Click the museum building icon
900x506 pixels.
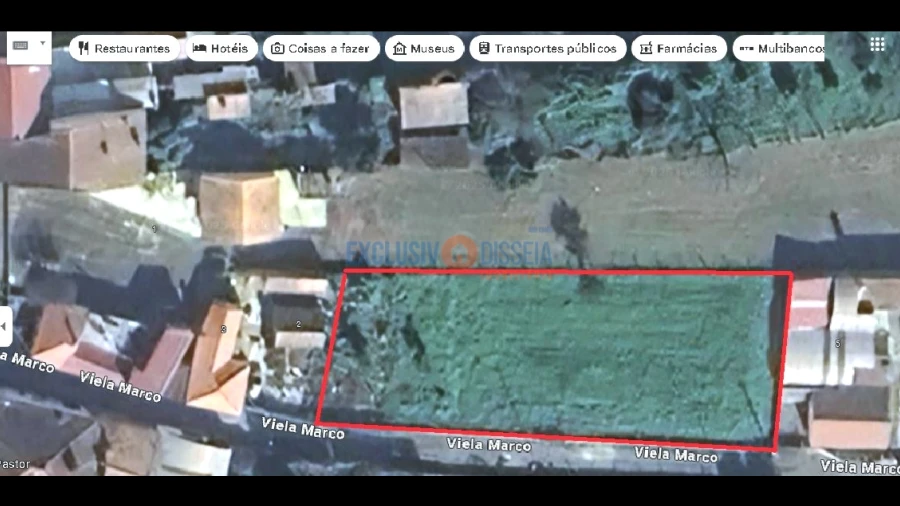pos(400,48)
